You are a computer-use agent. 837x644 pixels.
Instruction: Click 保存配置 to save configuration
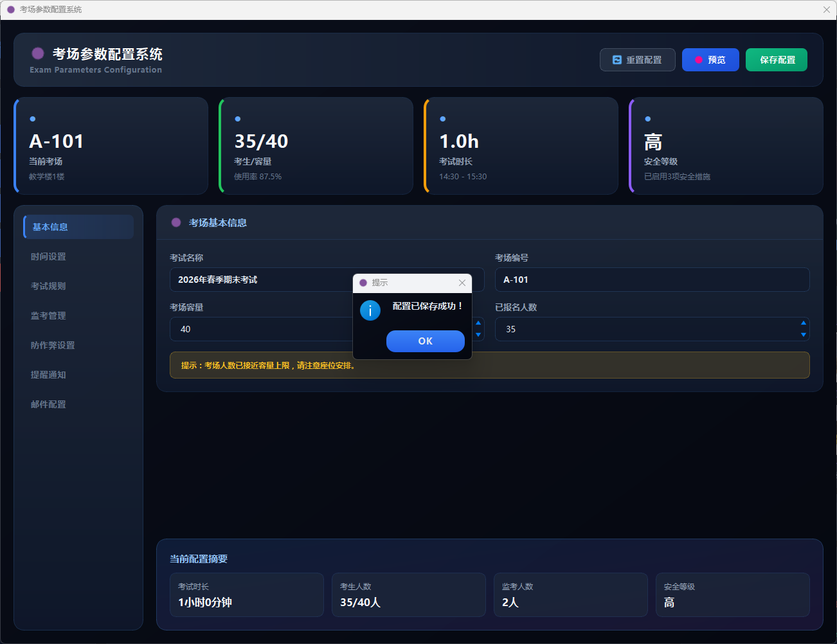pyautogui.click(x=776, y=60)
